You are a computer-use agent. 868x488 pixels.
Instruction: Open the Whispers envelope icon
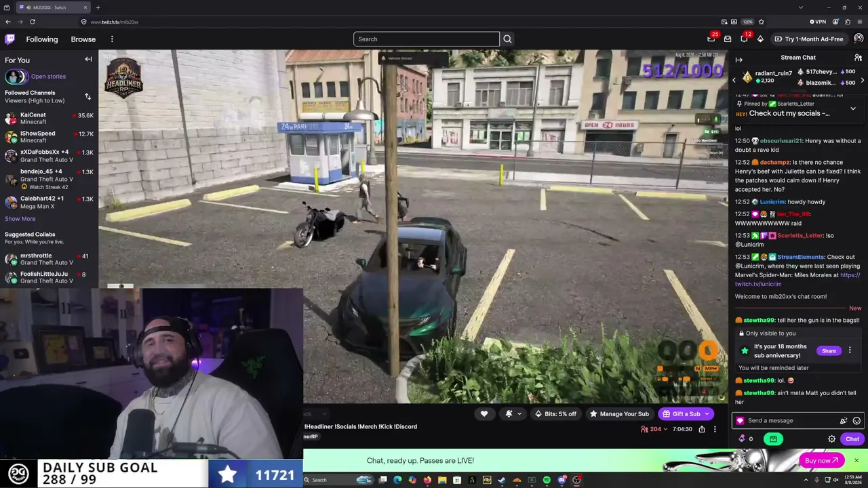[x=728, y=39]
